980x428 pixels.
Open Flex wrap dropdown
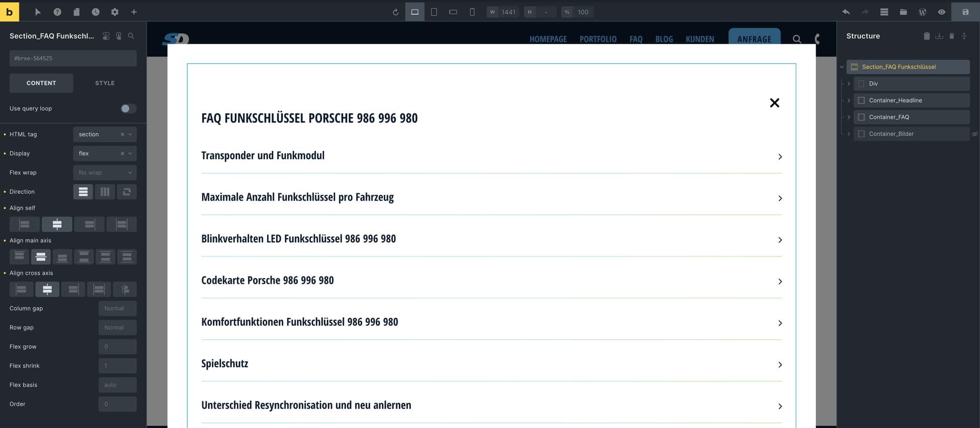tap(105, 172)
